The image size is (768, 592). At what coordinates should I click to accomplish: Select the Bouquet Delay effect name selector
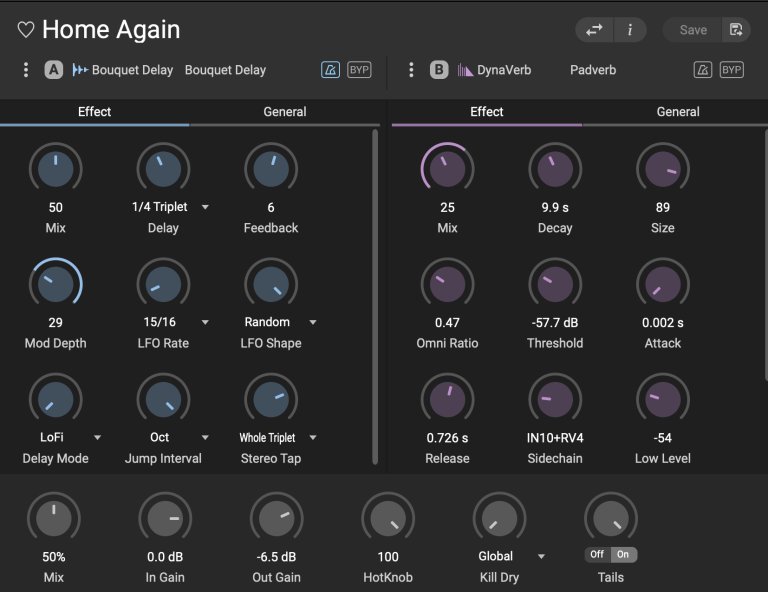coord(132,70)
